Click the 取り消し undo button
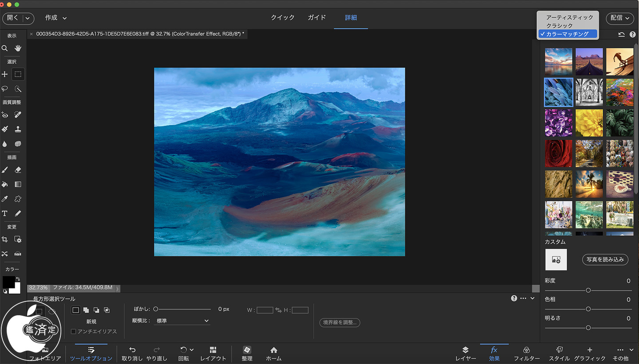This screenshot has width=639, height=364. (132, 353)
